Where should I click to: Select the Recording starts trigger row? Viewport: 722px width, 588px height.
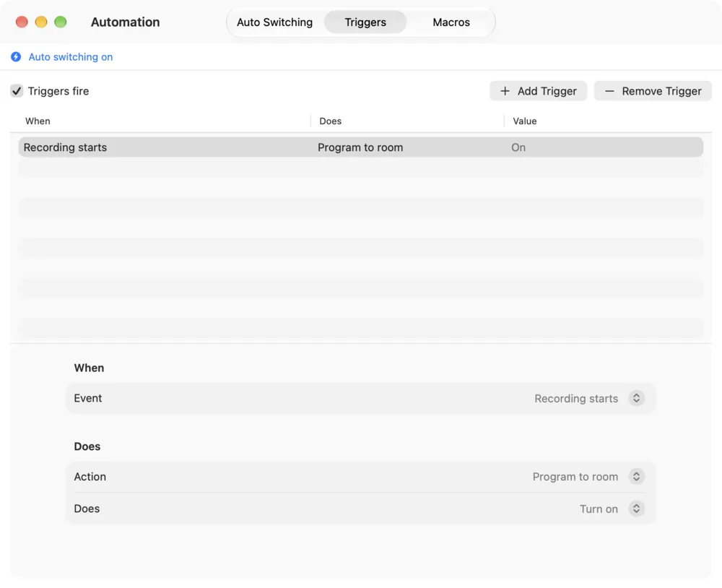point(360,147)
